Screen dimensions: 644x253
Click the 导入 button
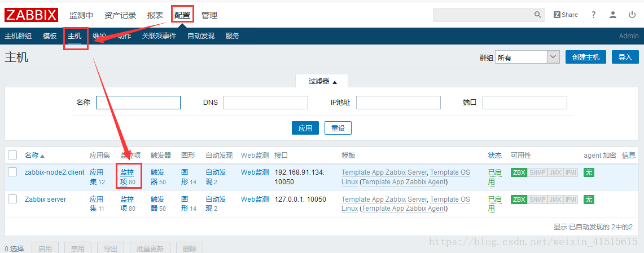point(625,57)
